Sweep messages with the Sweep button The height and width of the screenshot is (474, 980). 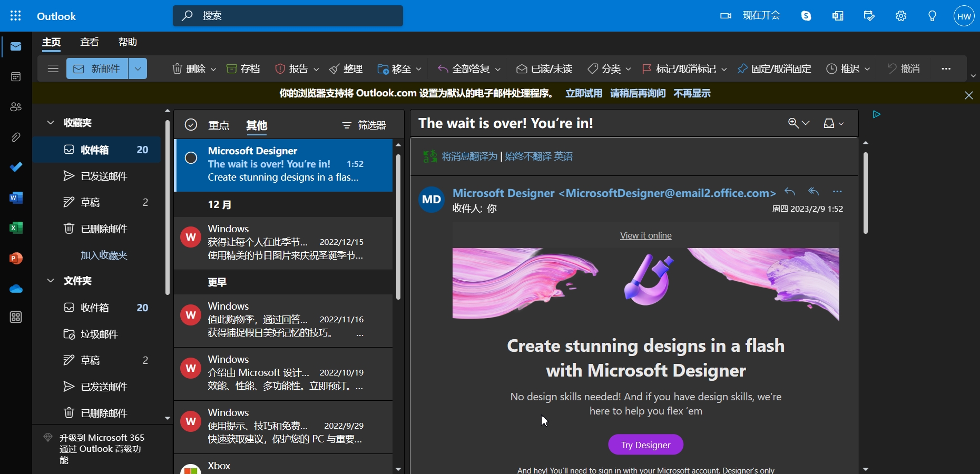346,68
